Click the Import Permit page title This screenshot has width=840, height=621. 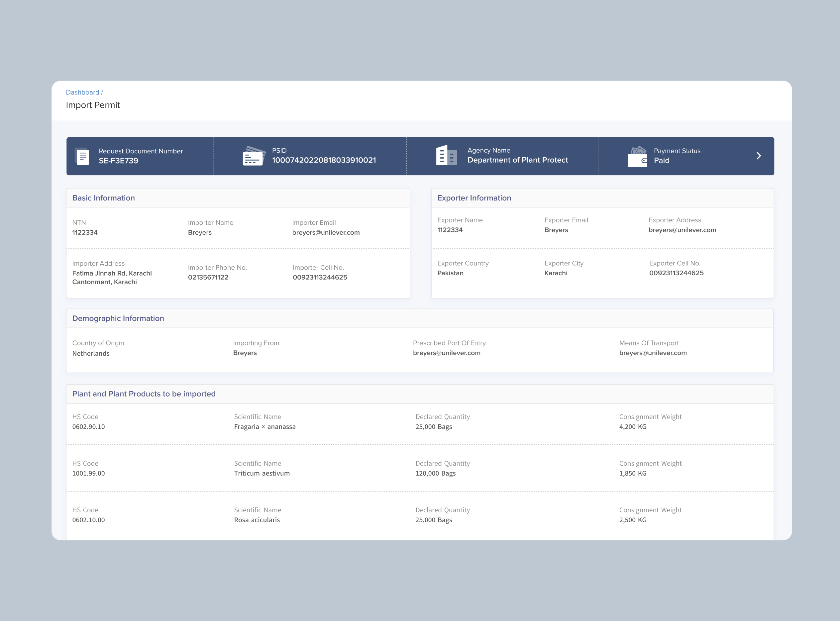pos(93,105)
